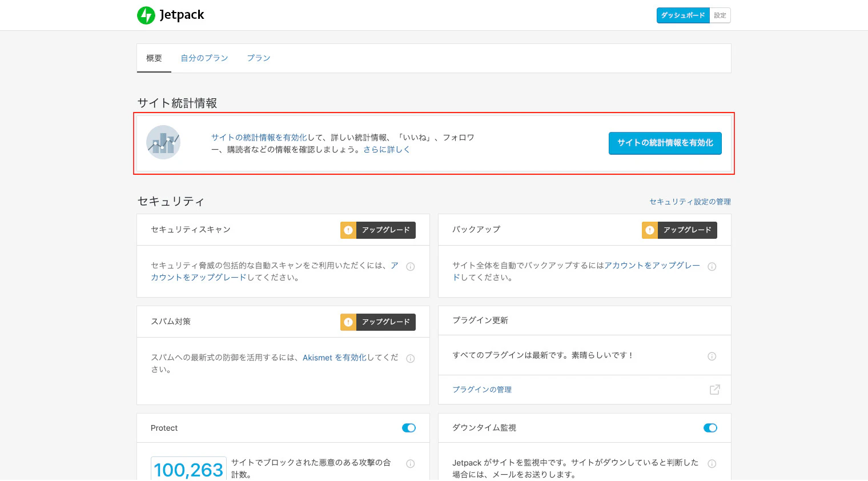This screenshot has width=868, height=481.
Task: Open the 設定 header tab
Action: 720,15
